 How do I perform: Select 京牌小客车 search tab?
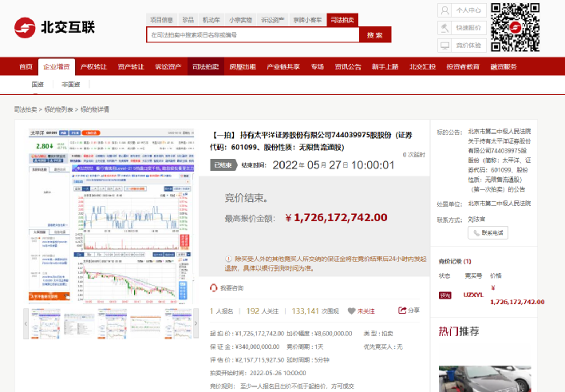(307, 20)
